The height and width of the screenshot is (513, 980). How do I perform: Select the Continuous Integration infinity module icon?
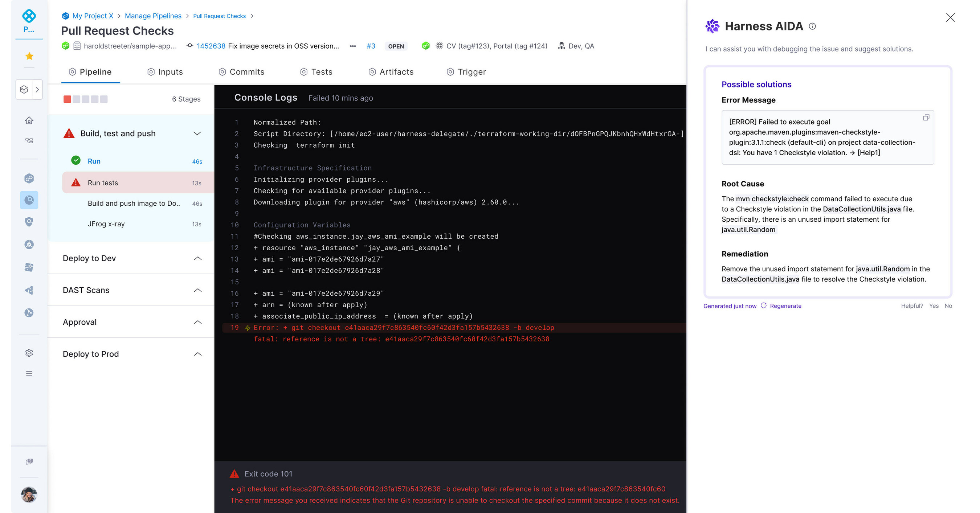point(29,178)
